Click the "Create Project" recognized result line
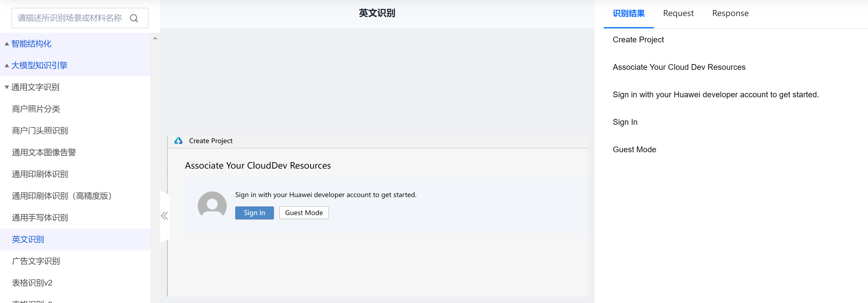 point(638,40)
